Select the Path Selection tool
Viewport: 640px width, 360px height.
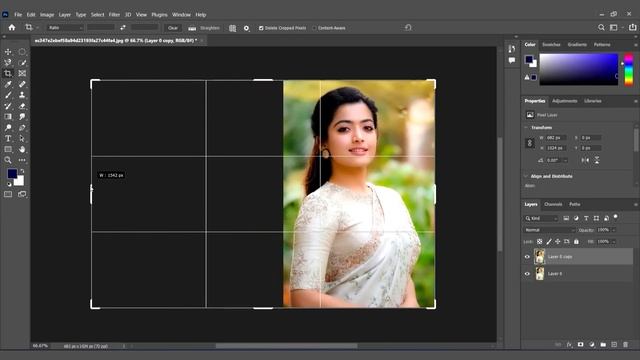pos(22,138)
